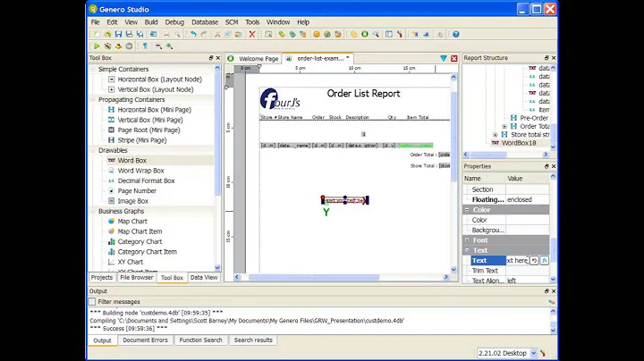This screenshot has height=361, width=644.
Task: Select Decimal Format Box in Tool Box
Action: [146, 180]
